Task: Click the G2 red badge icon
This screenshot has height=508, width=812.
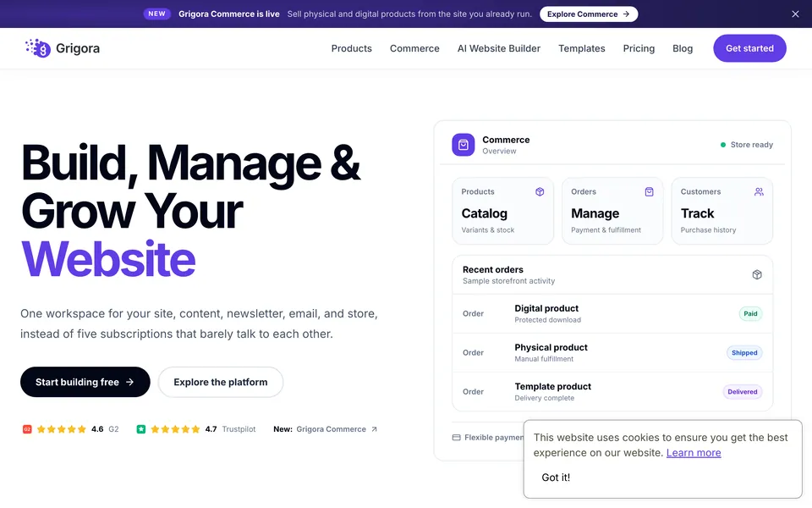Action: [x=27, y=429]
